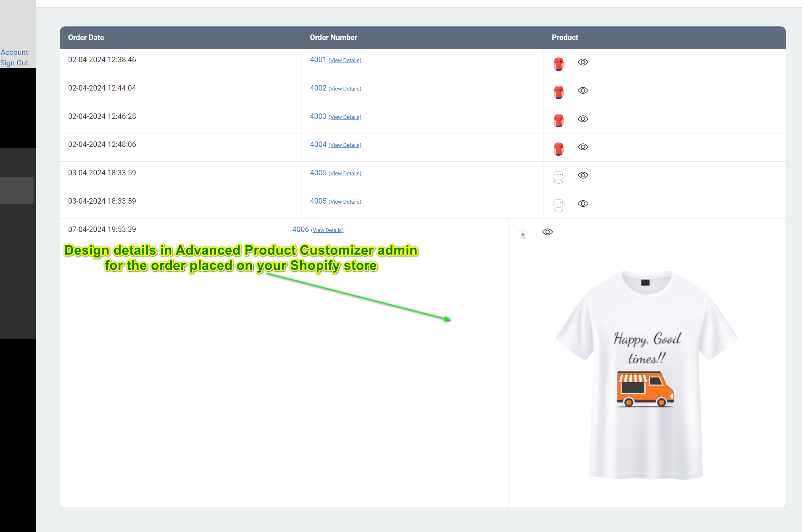Click the red t-shirt icon for order 4001
This screenshot has width=802, height=532.
pyautogui.click(x=557, y=62)
